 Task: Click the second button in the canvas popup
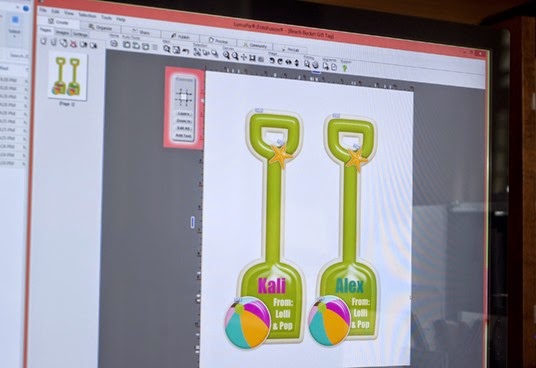[185, 121]
